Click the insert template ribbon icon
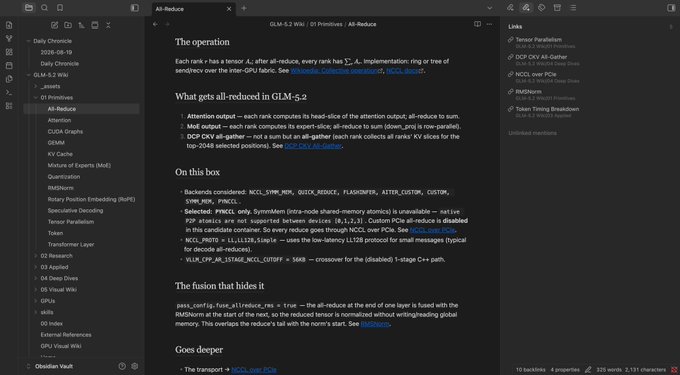This screenshot has width=680, height=375. [9, 79]
